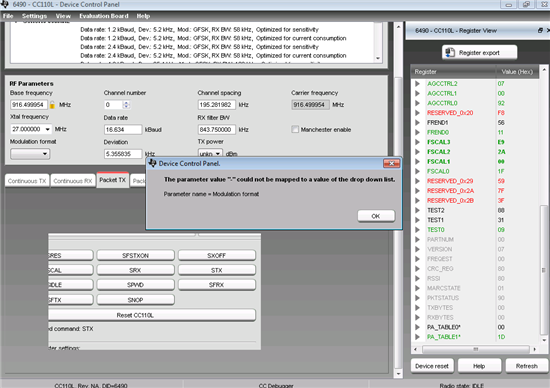Expand the AGCCTRL0 register row
Viewport: 550px width, 388px height.
pyautogui.click(x=417, y=103)
